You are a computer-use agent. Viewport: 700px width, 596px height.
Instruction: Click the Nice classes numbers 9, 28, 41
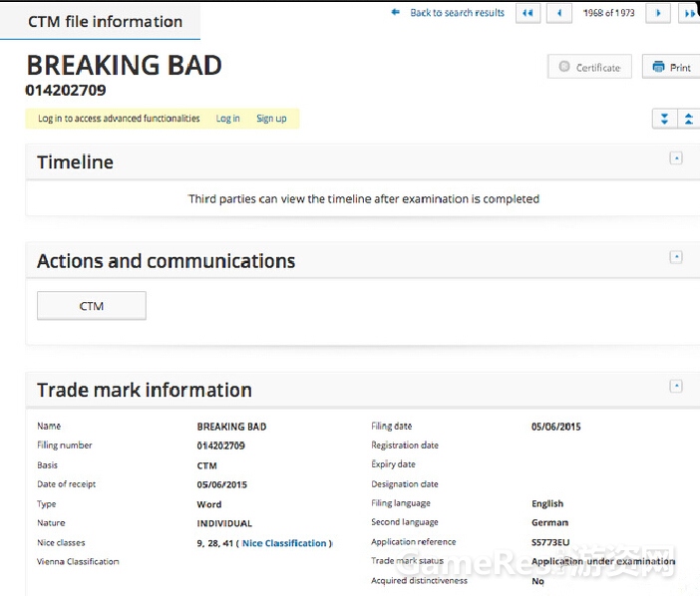[214, 543]
